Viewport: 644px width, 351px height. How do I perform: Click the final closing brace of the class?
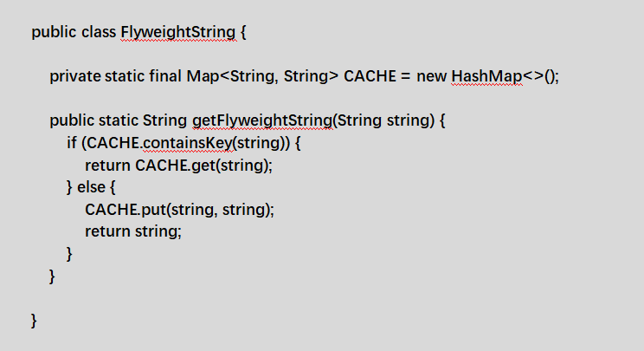pyautogui.click(x=34, y=321)
